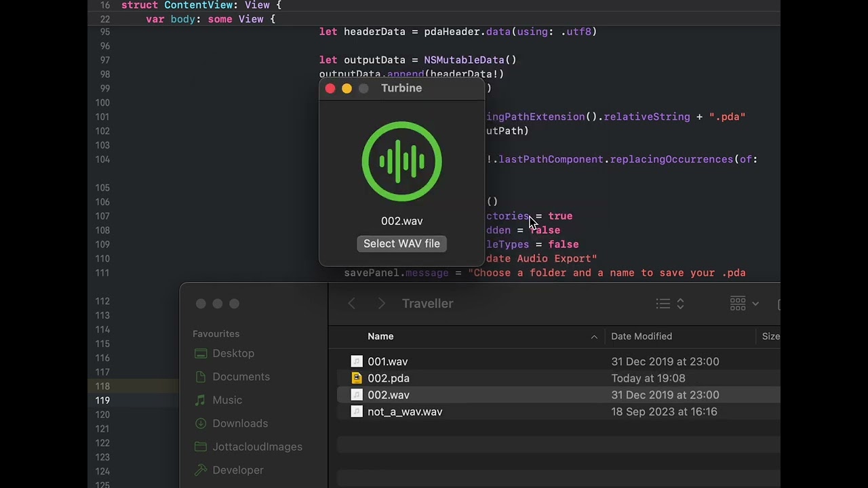Screen dimensions: 868x488
Task: Open Downloads in Finder sidebar
Action: pyautogui.click(x=240, y=424)
